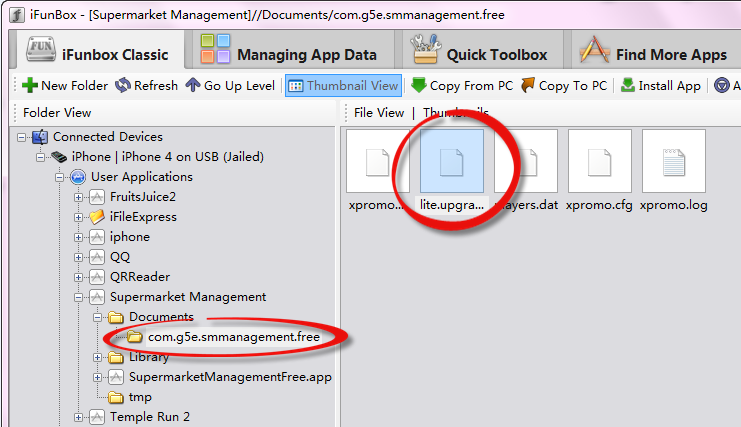Expand the iphone app node
The width and height of the screenshot is (741, 427).
point(78,238)
